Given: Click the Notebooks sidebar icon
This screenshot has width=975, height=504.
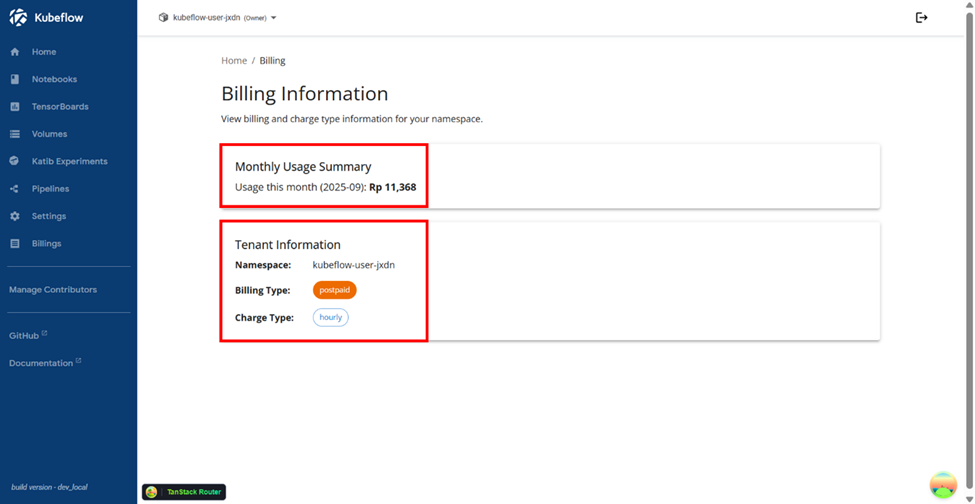Looking at the screenshot, I should (15, 79).
